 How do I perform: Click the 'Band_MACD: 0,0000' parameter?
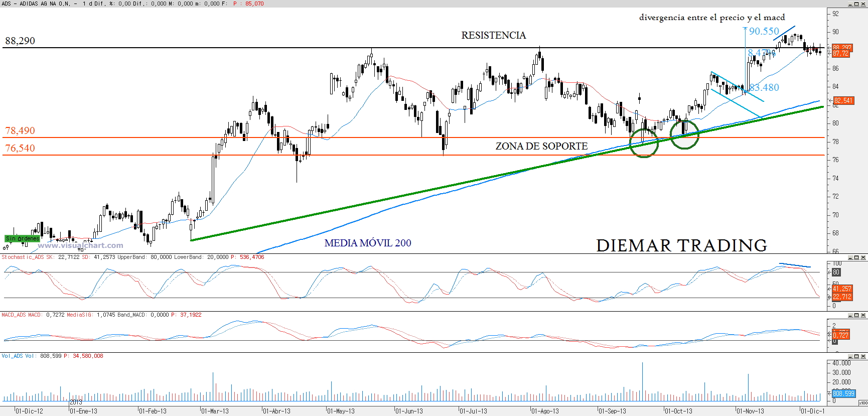143,315
